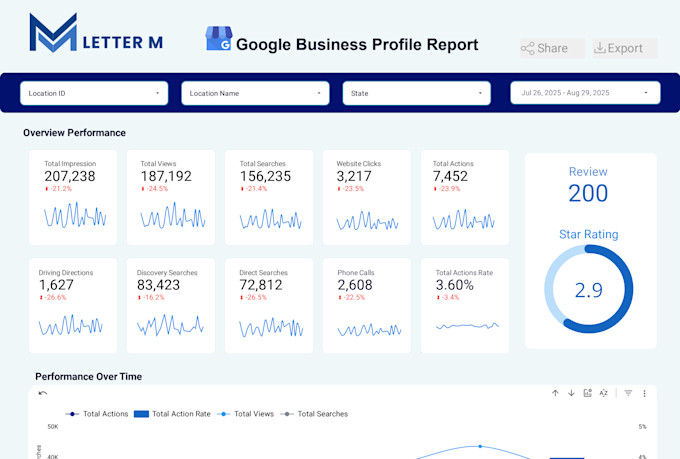The image size is (680, 459).
Task: Click the Discovery Searches value 83,423
Action: [x=158, y=285]
